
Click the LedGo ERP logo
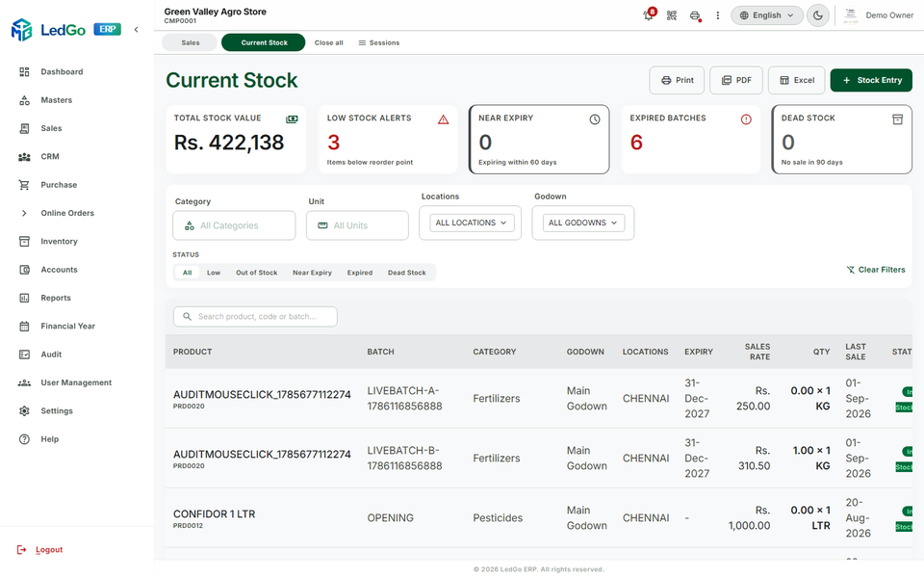(x=66, y=30)
